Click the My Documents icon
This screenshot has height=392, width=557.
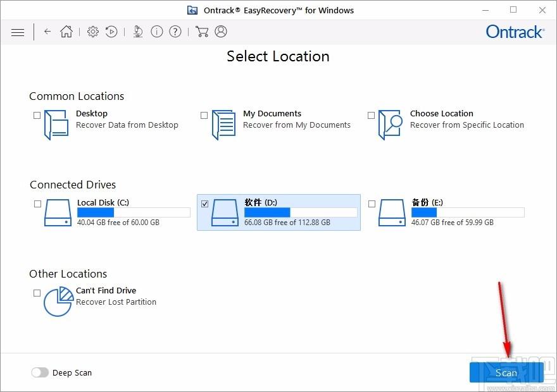pyautogui.click(x=223, y=125)
